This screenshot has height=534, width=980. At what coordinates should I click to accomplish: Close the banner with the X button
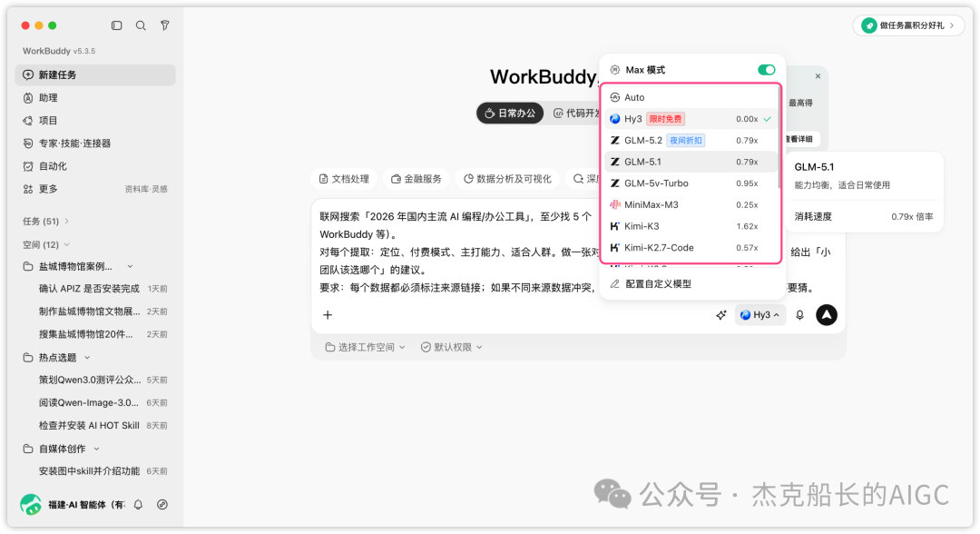point(818,76)
